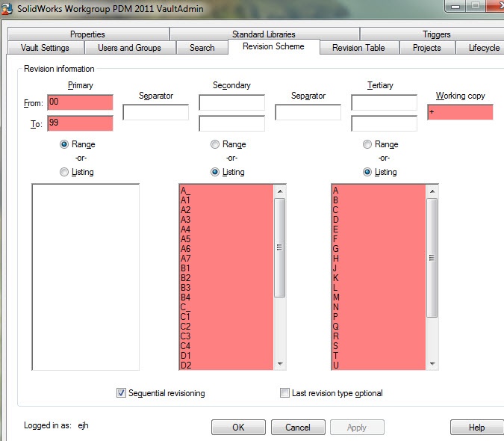Switch to the Projects tab
The width and height of the screenshot is (504, 441).
pyautogui.click(x=427, y=48)
